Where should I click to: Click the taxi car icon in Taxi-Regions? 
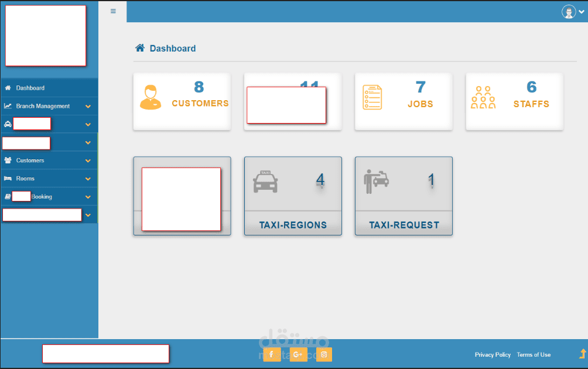[265, 182]
